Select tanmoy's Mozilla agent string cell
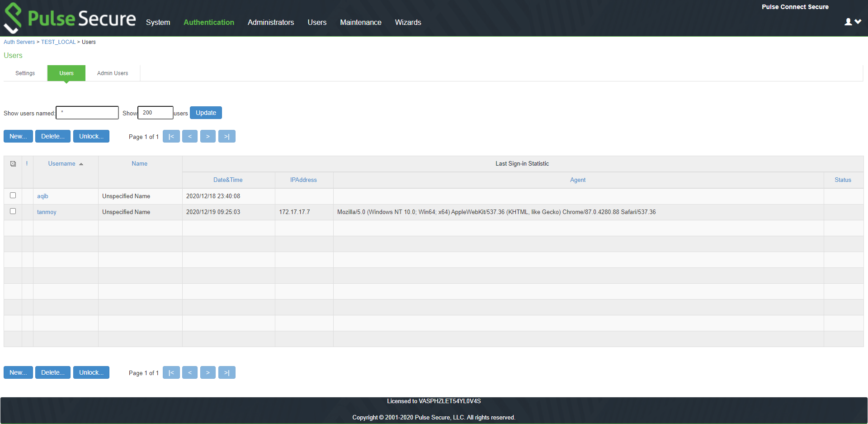The image size is (868, 424). 579,212
